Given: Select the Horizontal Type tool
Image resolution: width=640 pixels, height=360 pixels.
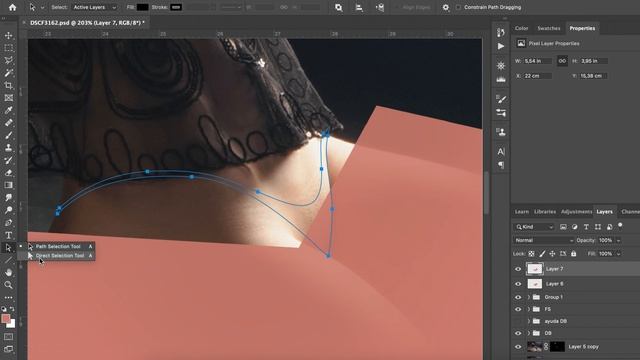Looking at the screenshot, I should coord(9,235).
